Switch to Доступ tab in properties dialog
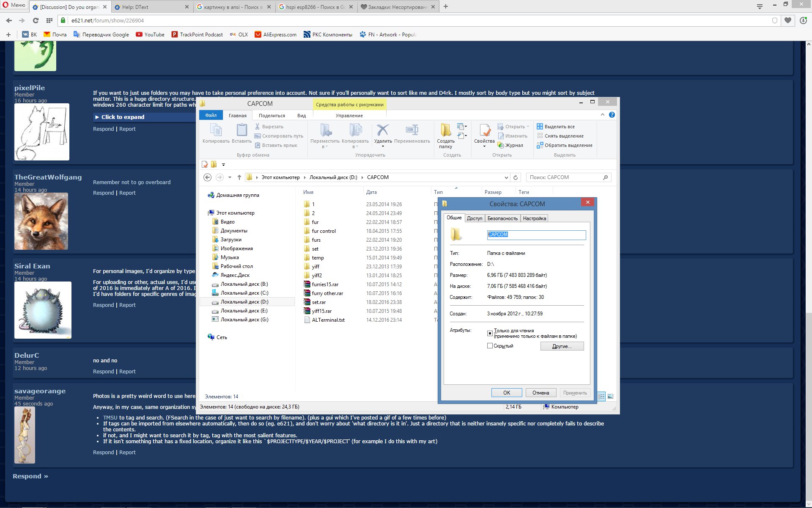Image resolution: width=812 pixels, height=508 pixels. [475, 218]
